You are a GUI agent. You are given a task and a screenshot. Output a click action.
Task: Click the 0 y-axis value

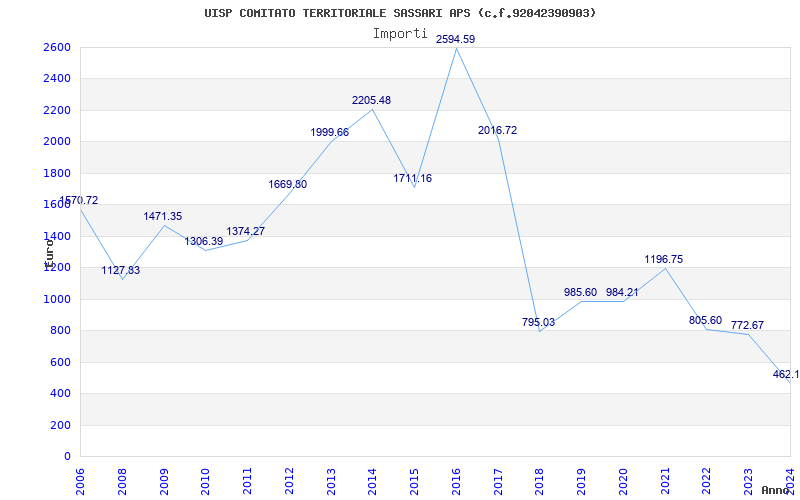68,457
